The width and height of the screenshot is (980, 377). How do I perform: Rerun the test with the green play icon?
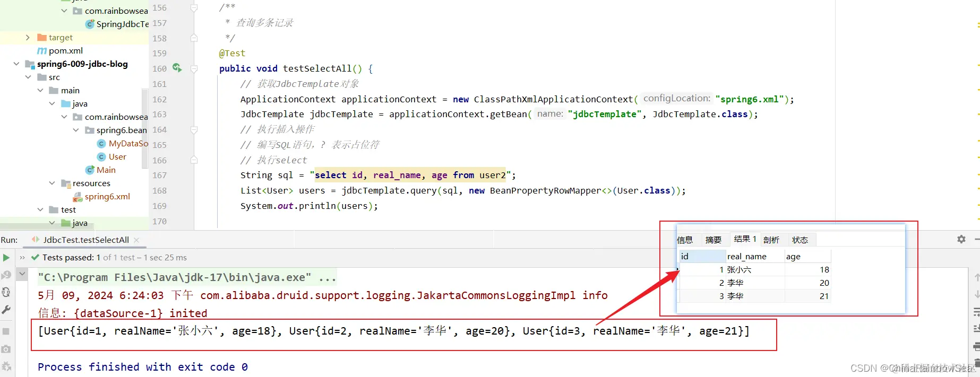pos(6,258)
